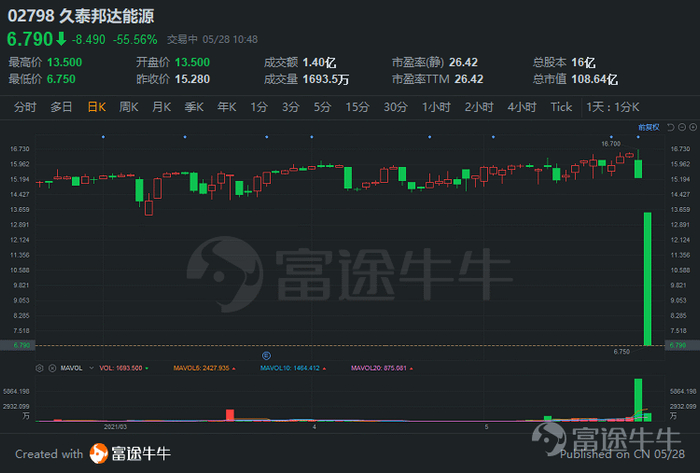
Task: Select the 月K monthly chart tab
Action: [162, 107]
